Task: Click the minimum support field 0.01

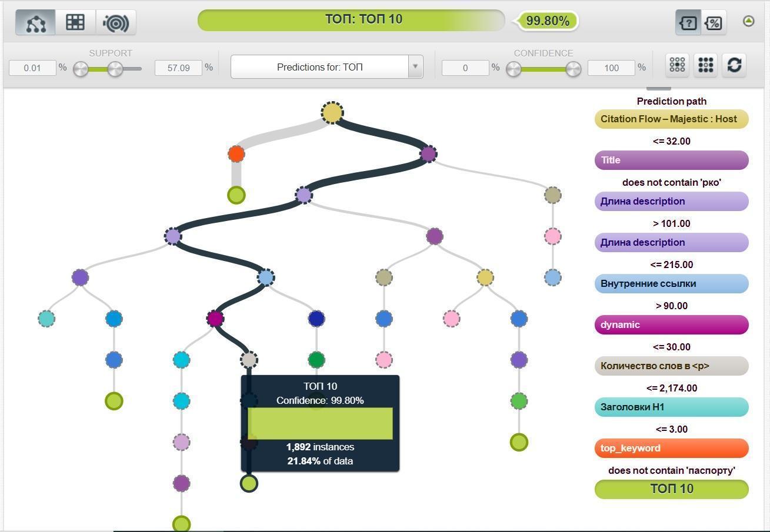Action: coord(32,68)
